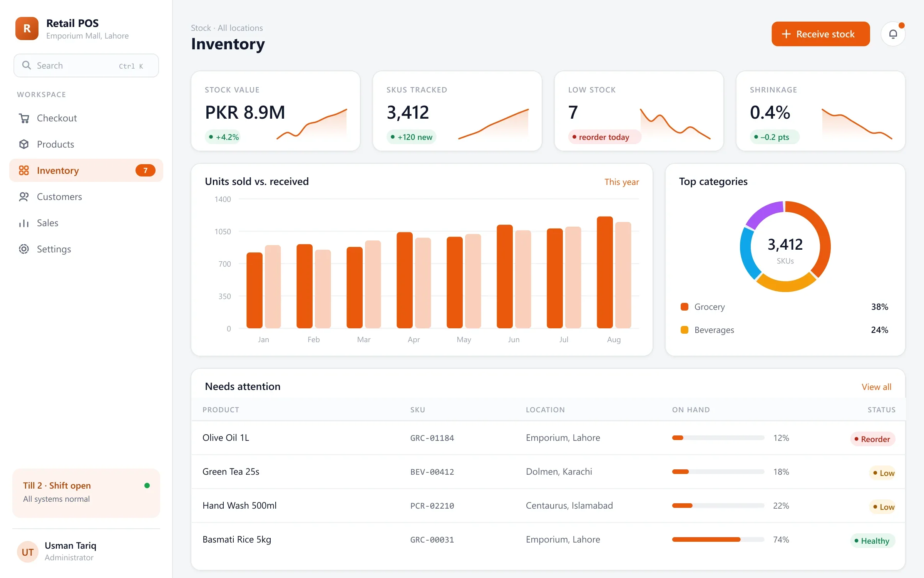Click the Olive Oil 1L product name
Viewport: 924px width, 578px height.
click(226, 438)
